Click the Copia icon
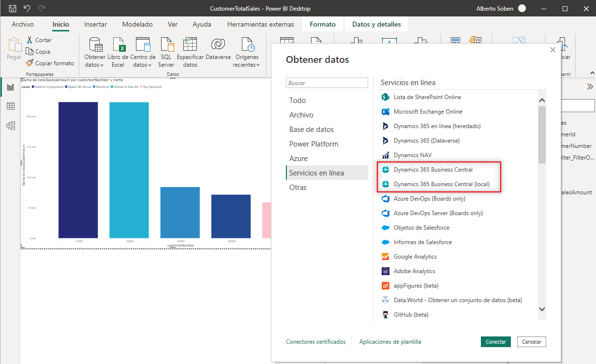 [30, 51]
